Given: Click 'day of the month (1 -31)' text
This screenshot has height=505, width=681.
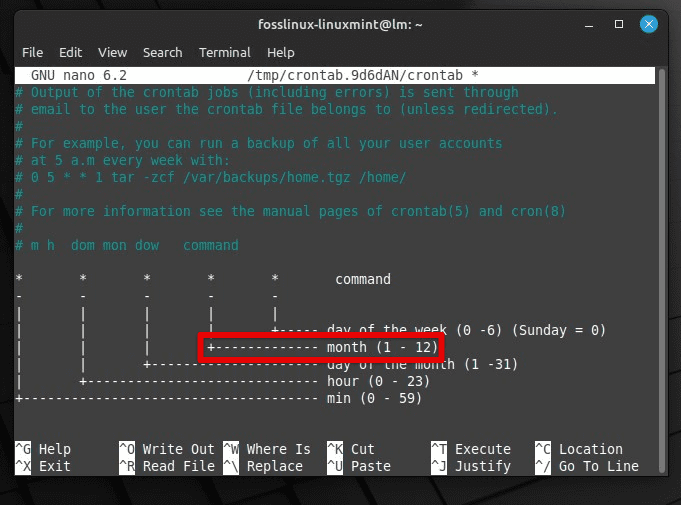Looking at the screenshot, I should (423, 364).
